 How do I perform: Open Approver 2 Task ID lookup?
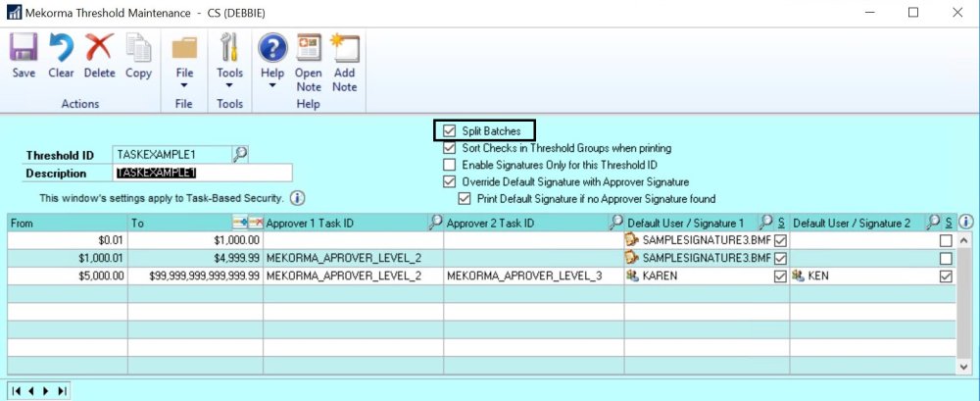[616, 223]
